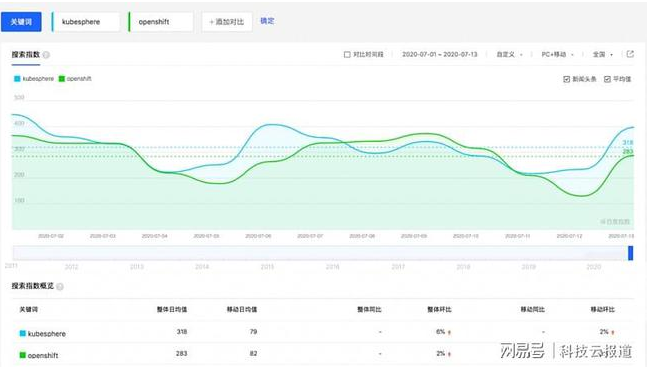Click the blue timeline range slider handle

tap(630, 254)
